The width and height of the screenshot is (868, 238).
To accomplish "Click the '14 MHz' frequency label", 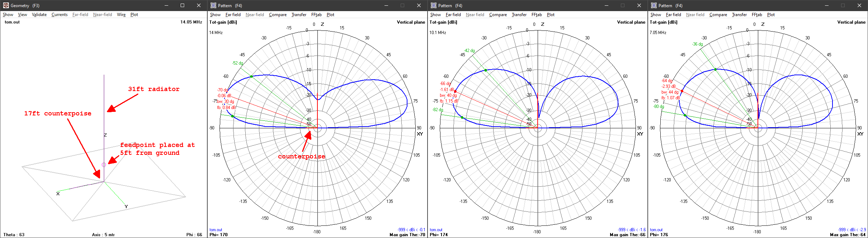I will tap(216, 33).
